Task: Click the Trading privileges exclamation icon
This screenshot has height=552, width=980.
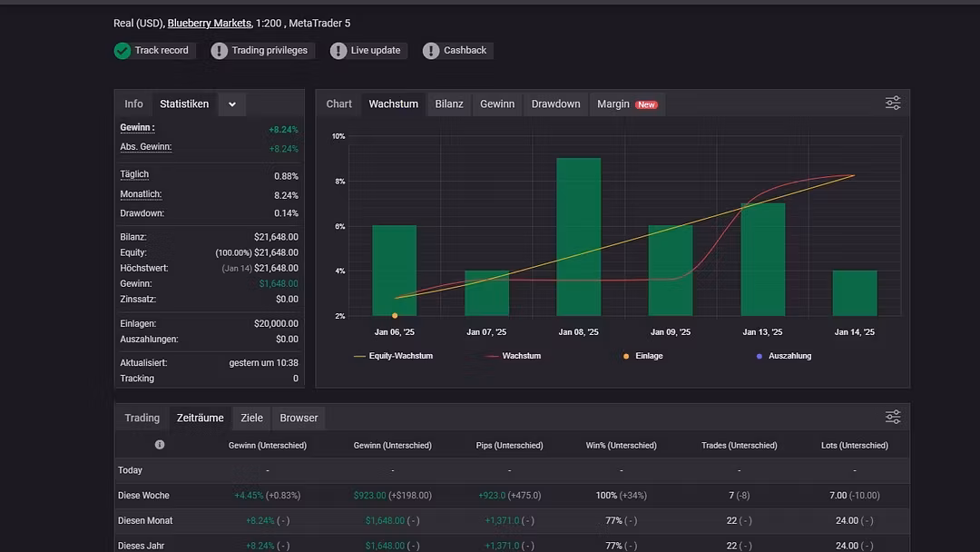Action: pos(220,51)
